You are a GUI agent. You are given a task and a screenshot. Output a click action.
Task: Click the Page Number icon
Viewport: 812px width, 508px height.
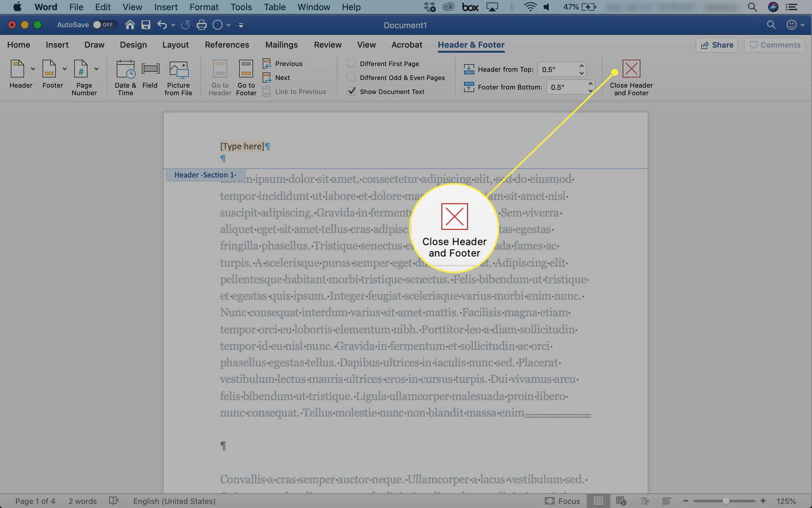tap(81, 69)
